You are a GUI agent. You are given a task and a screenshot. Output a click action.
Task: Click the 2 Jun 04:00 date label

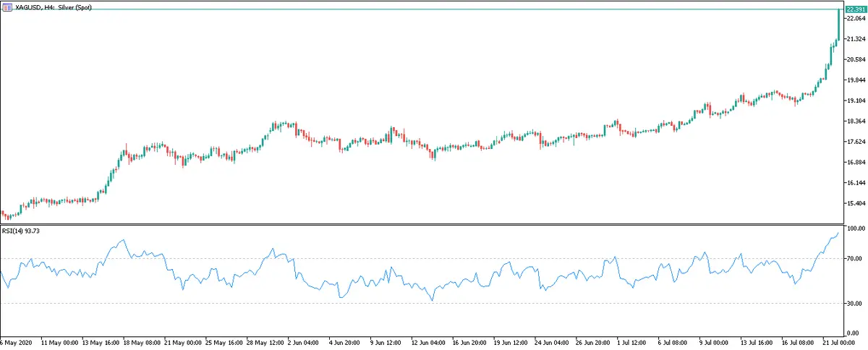coord(305,341)
